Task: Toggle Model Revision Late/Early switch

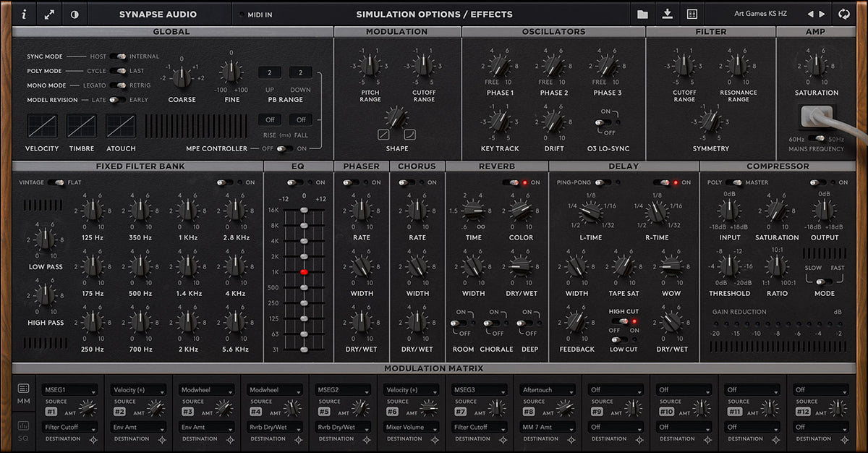Action: [118, 100]
